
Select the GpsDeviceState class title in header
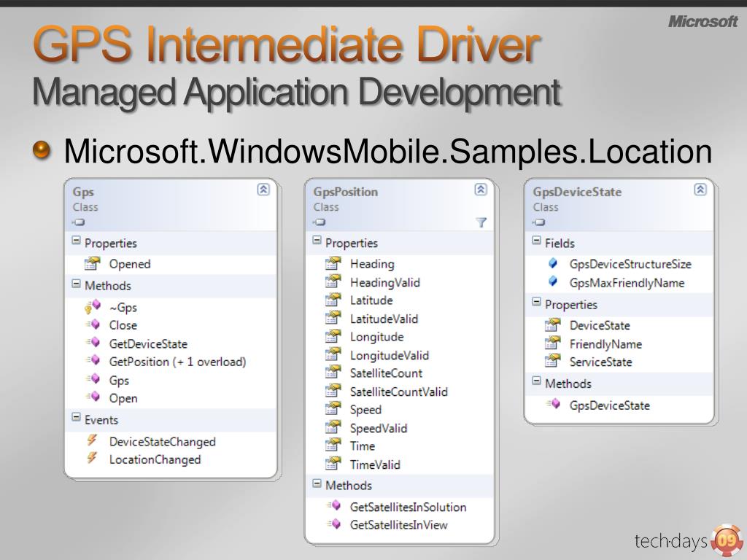pyautogui.click(x=577, y=192)
